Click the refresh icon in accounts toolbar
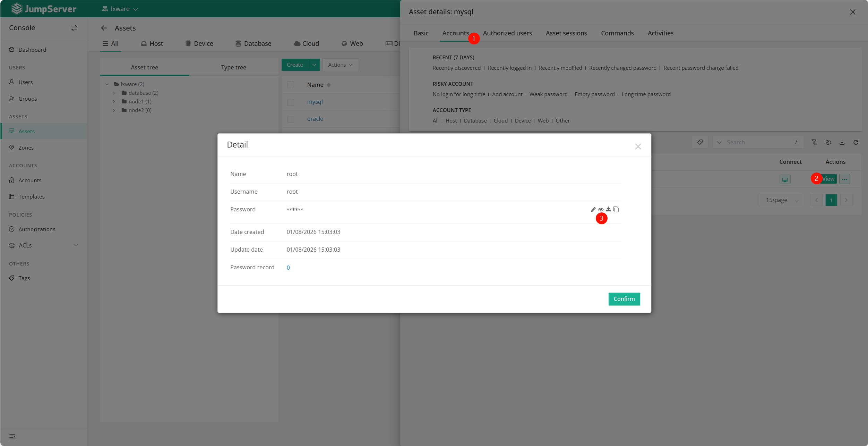 click(856, 142)
